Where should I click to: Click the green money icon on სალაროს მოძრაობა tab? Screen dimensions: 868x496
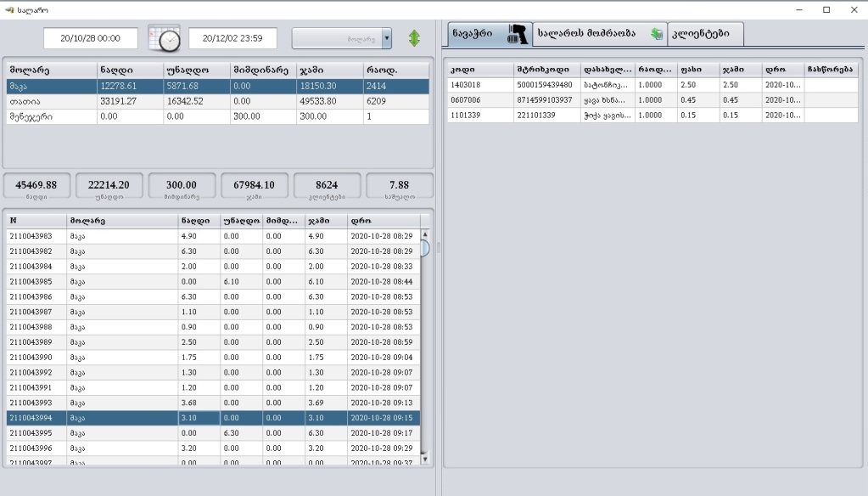(656, 34)
